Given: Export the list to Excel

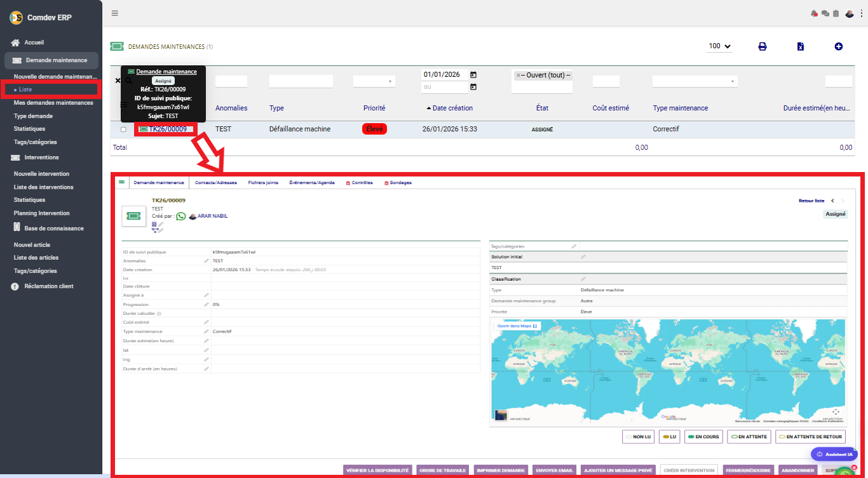Looking at the screenshot, I should click(801, 46).
